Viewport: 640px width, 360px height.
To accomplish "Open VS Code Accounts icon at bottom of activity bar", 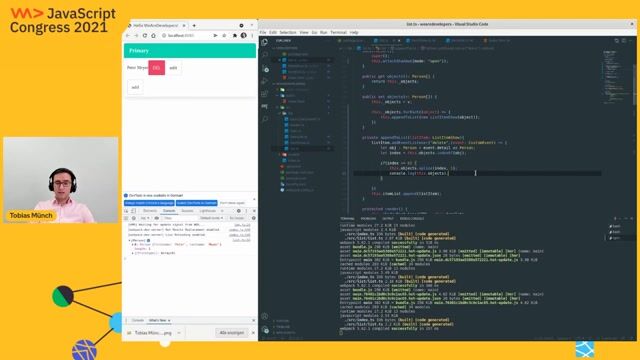I will point(265,316).
